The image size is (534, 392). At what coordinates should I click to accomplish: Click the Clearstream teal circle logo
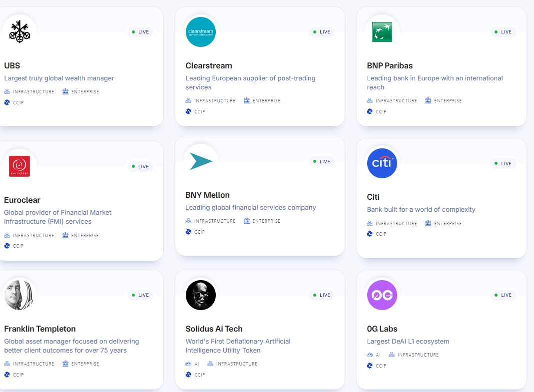point(201,31)
